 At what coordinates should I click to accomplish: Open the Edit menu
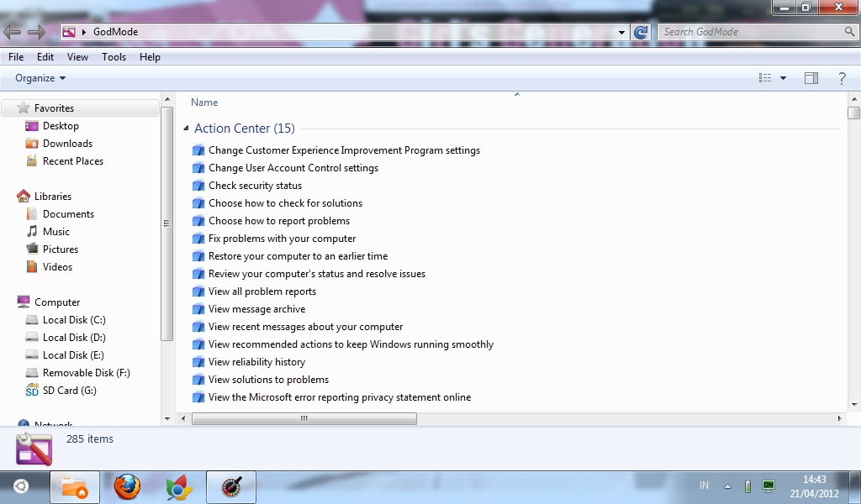coord(45,57)
